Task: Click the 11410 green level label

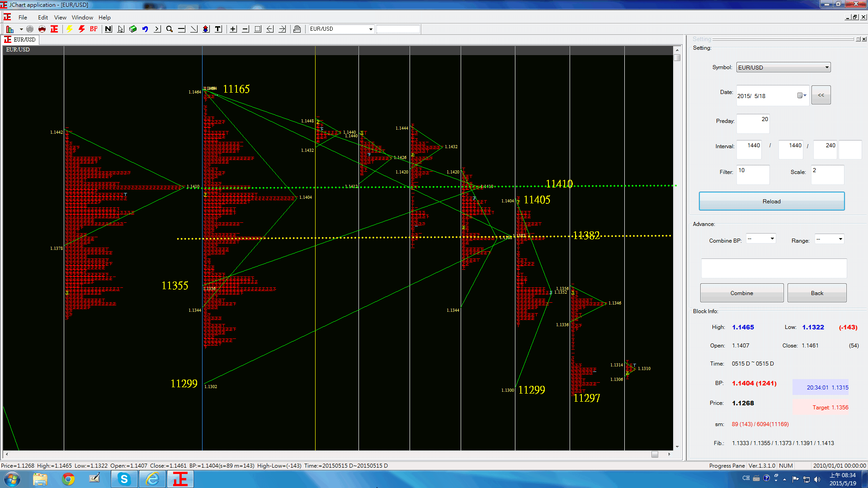Action: [559, 184]
